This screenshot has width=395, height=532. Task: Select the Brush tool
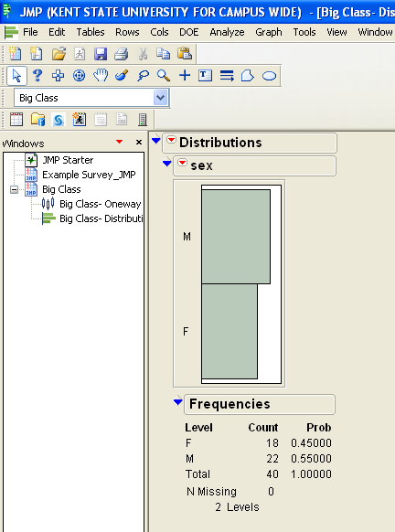[122, 75]
